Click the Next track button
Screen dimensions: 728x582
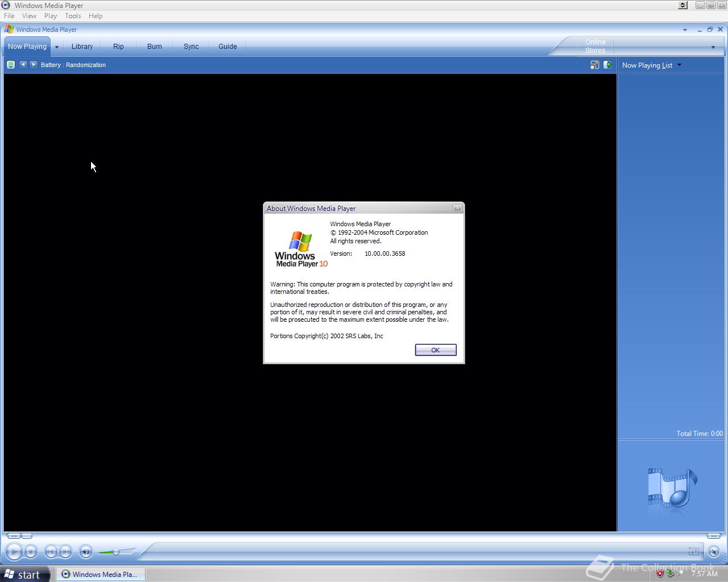coord(66,551)
